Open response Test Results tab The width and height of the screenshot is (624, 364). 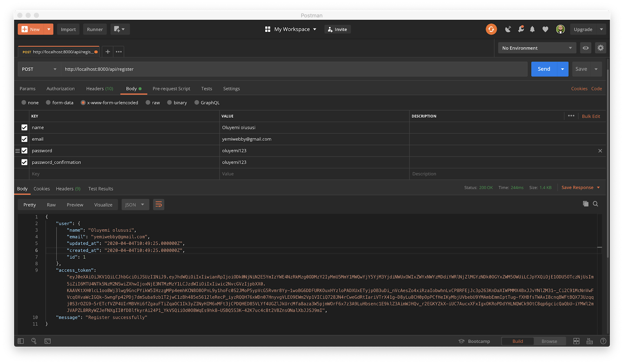101,189
